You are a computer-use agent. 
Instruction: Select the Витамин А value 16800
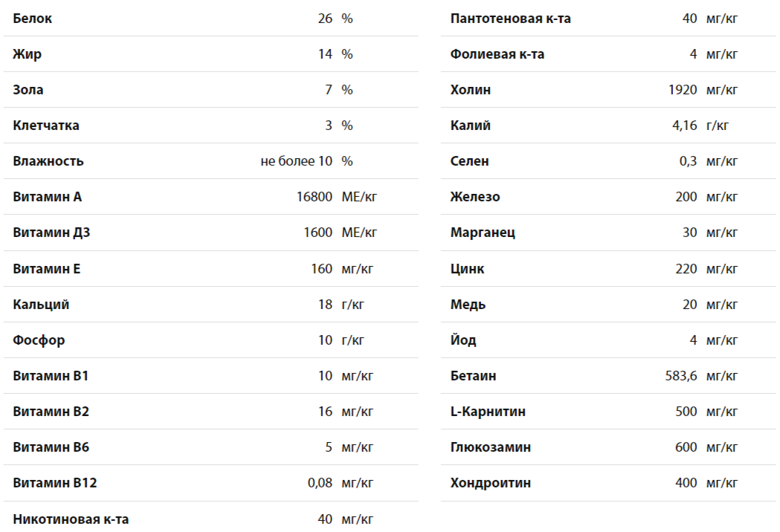pyautogui.click(x=315, y=197)
